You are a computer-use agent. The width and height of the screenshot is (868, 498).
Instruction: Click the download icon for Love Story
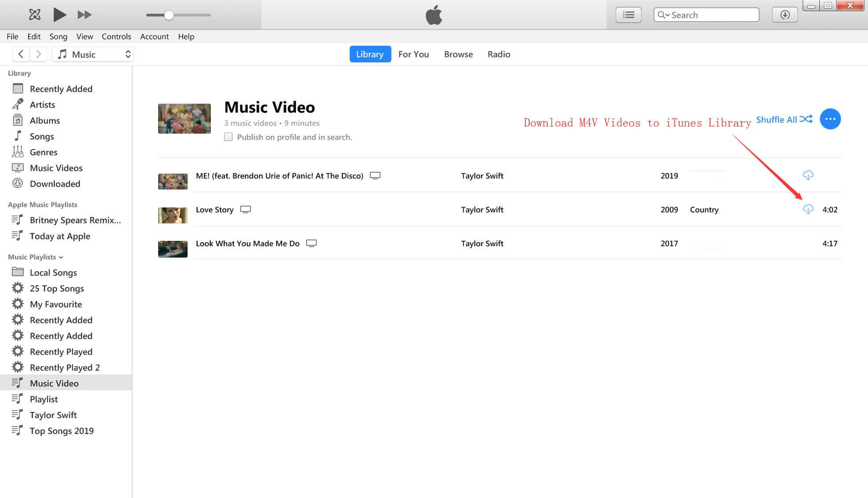click(x=807, y=209)
